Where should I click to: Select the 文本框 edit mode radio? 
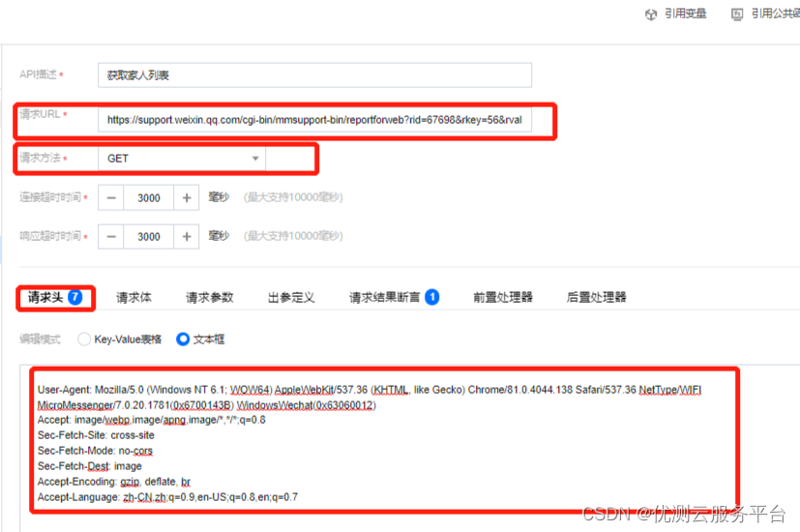(x=183, y=340)
